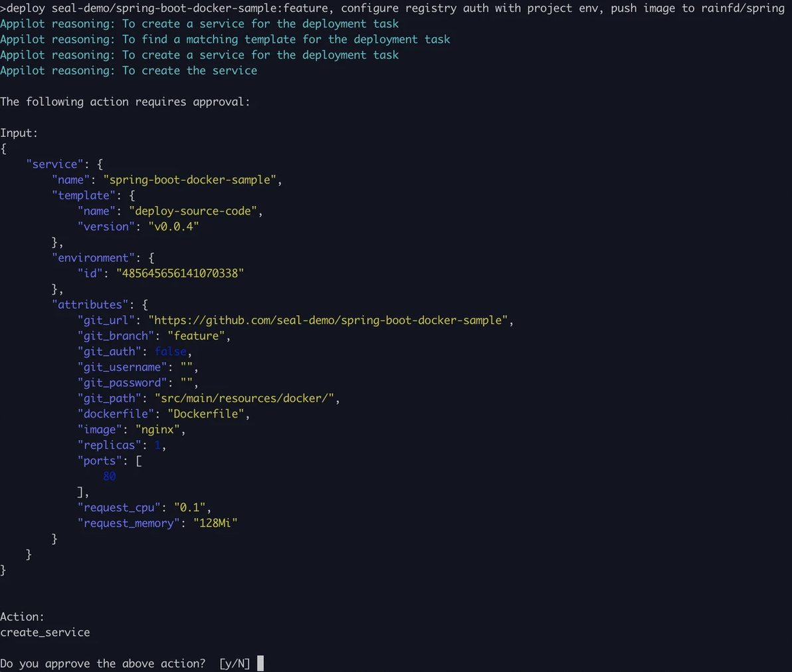Click the "replicas" key
This screenshot has width=792, height=672.
(109, 445)
